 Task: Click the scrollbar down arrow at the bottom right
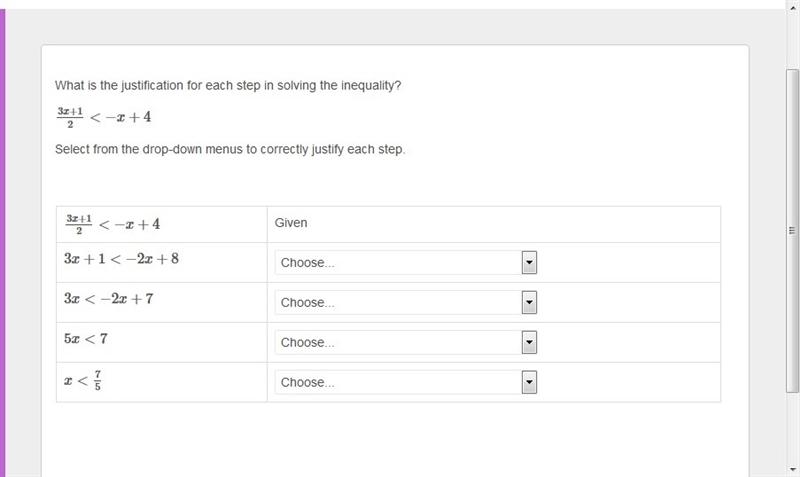[793, 469]
